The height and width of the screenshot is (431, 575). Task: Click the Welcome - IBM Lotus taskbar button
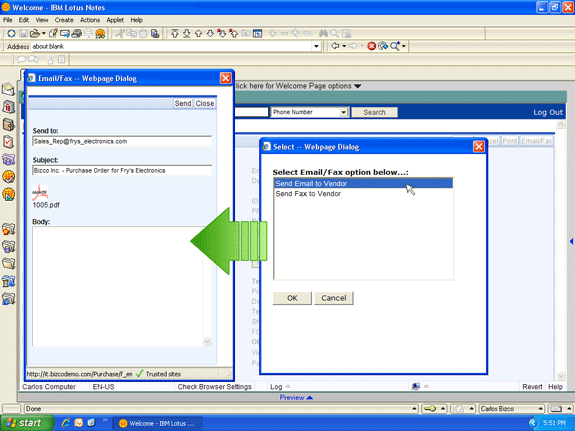pyautogui.click(x=157, y=423)
